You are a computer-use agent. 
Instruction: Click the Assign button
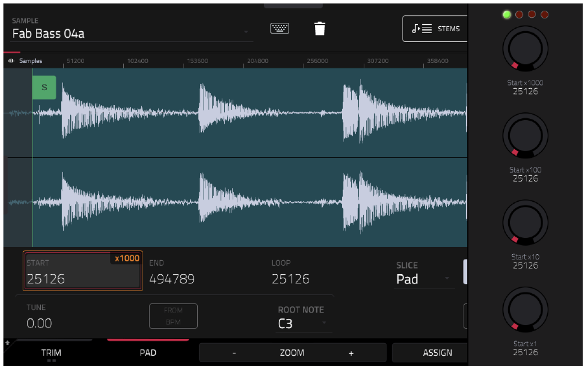[430, 353]
